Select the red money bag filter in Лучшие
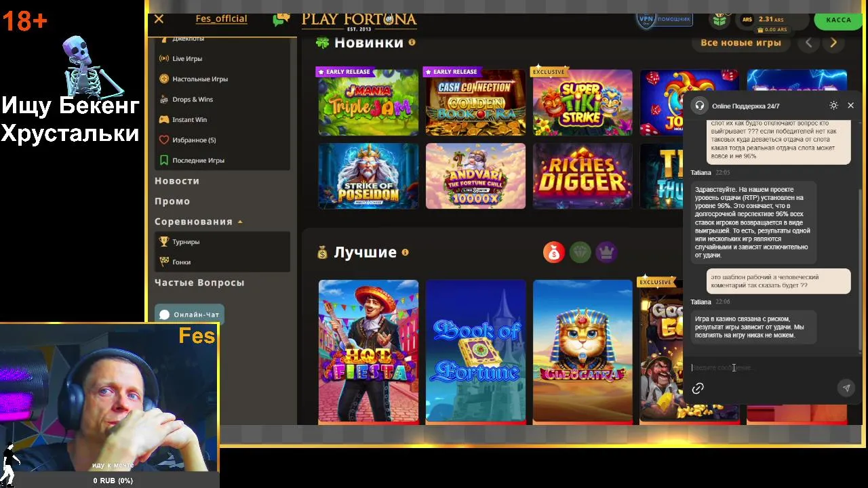The width and height of the screenshot is (868, 488). click(554, 253)
